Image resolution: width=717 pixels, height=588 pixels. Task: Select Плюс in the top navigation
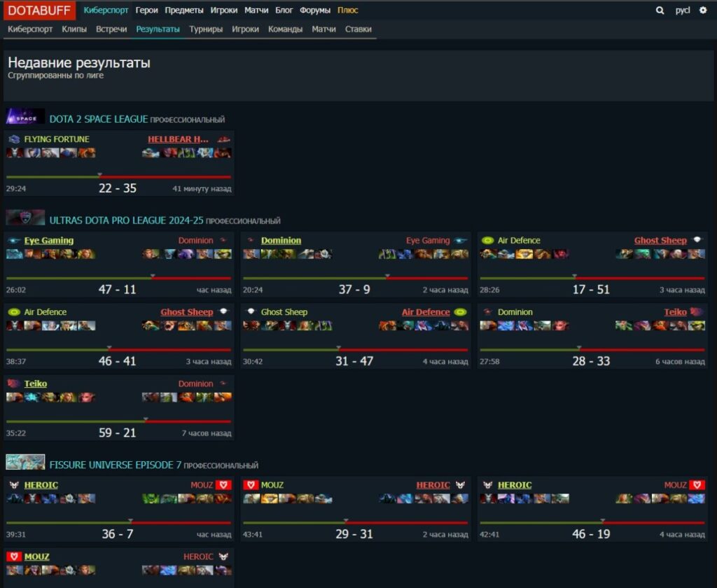(347, 10)
